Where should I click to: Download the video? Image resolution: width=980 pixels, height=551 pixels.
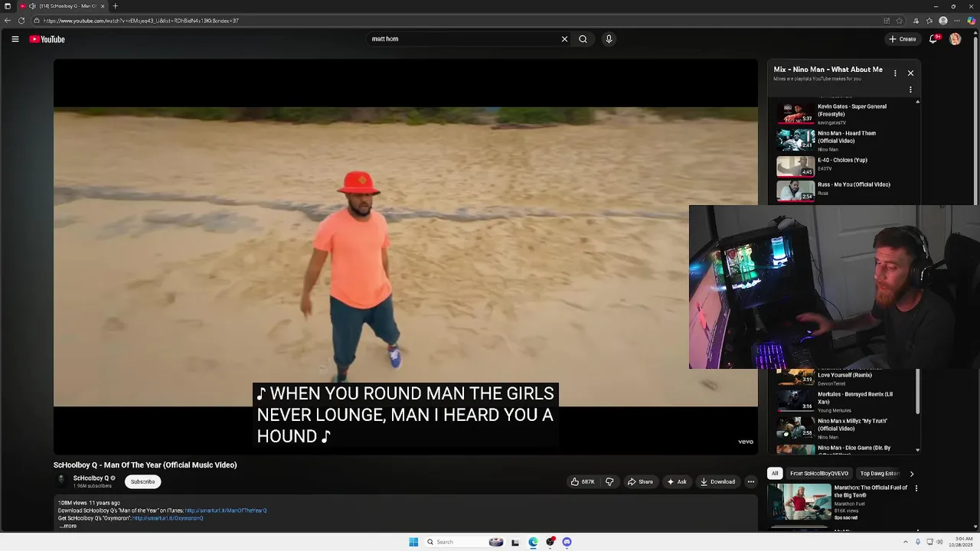(x=717, y=481)
